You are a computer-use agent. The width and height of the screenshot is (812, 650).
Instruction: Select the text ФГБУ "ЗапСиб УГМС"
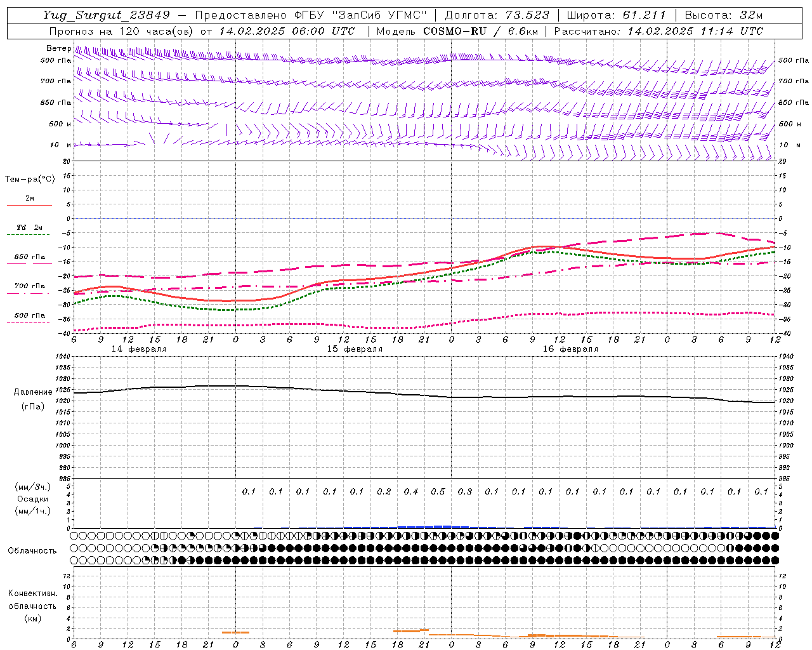pos(361,15)
